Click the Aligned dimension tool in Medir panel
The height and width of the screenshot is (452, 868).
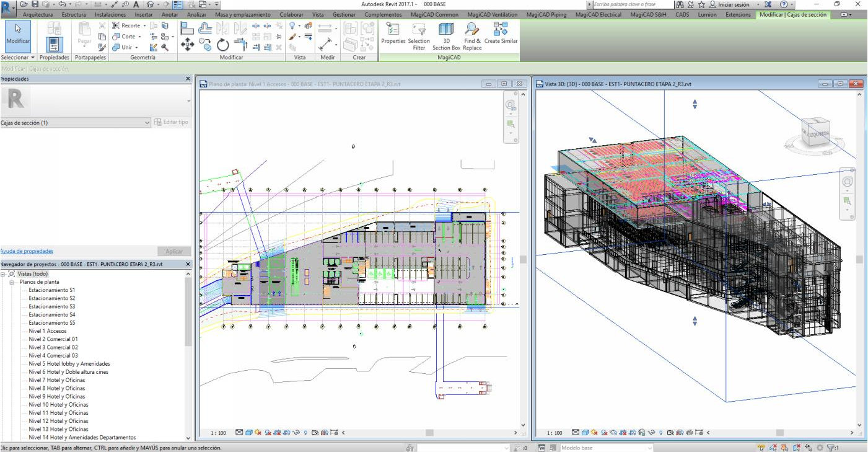pyautogui.click(x=325, y=45)
